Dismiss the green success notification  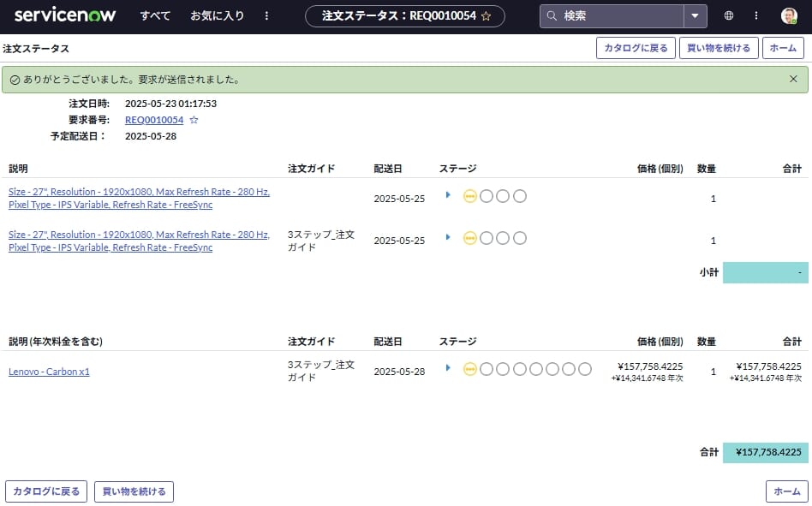793,79
